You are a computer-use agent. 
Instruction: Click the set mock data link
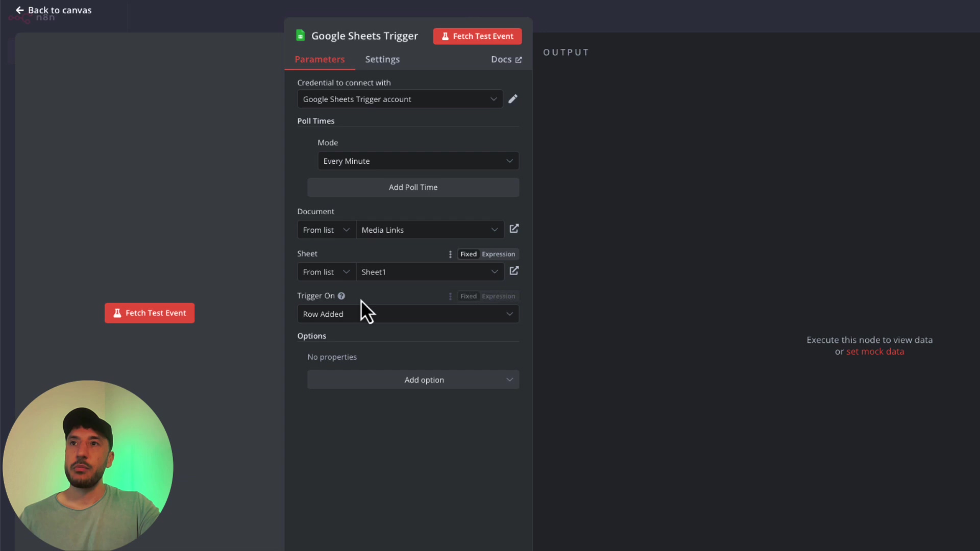click(x=875, y=352)
